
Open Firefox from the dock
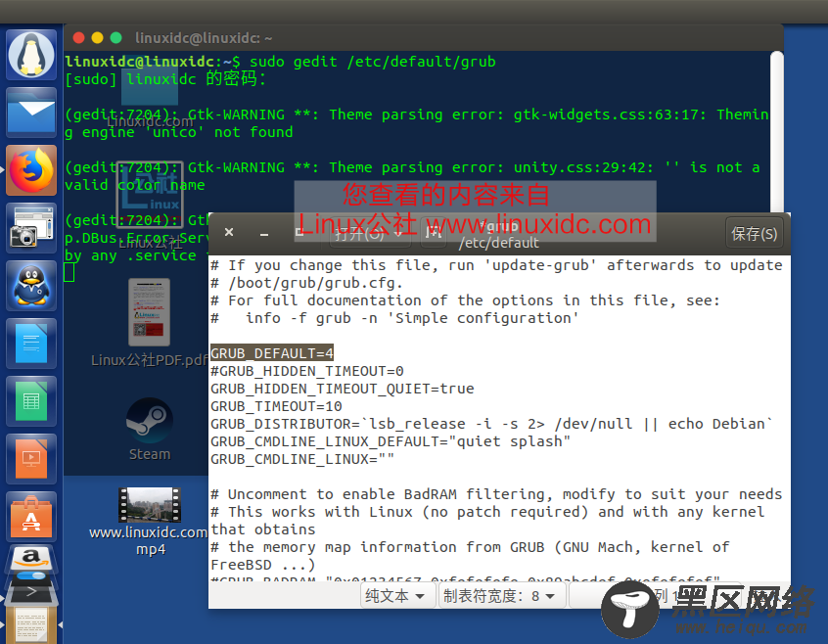coord(31,170)
